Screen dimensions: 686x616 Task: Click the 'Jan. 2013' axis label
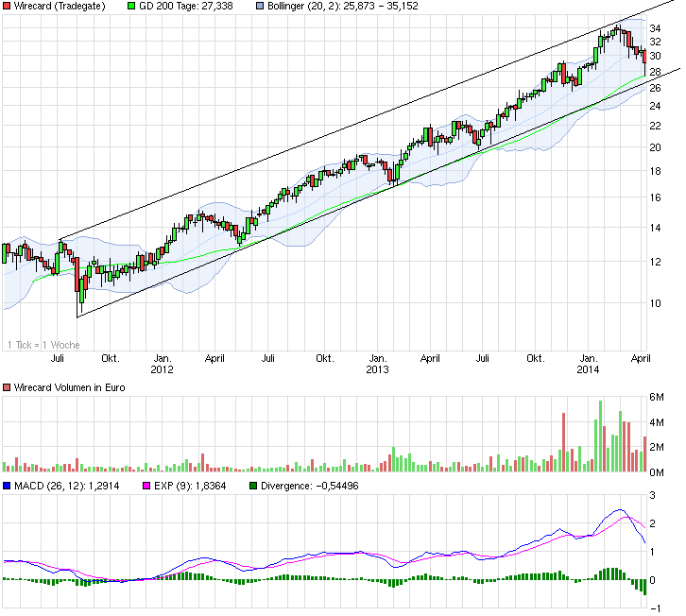[x=377, y=364]
